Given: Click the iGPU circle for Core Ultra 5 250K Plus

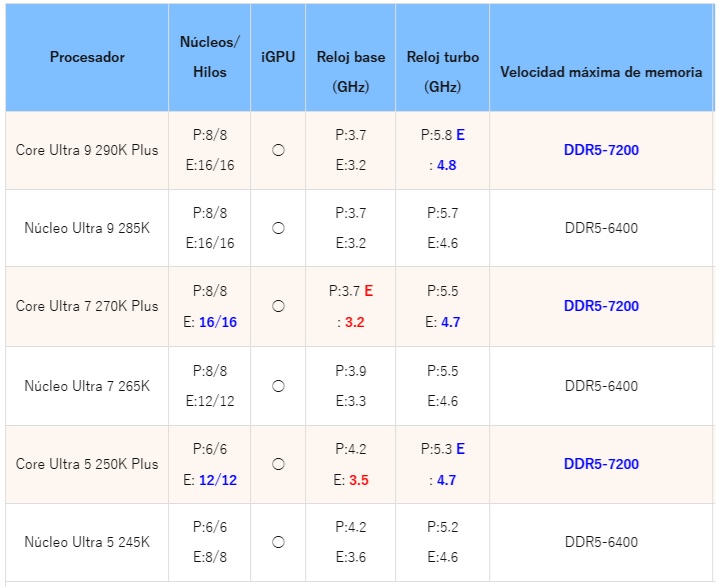Looking at the screenshot, I should coord(278,464).
